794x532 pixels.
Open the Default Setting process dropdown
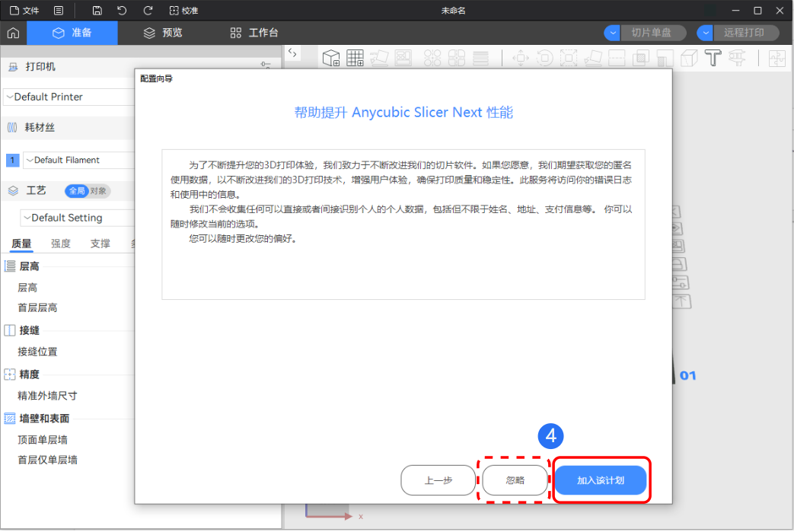(x=78, y=218)
